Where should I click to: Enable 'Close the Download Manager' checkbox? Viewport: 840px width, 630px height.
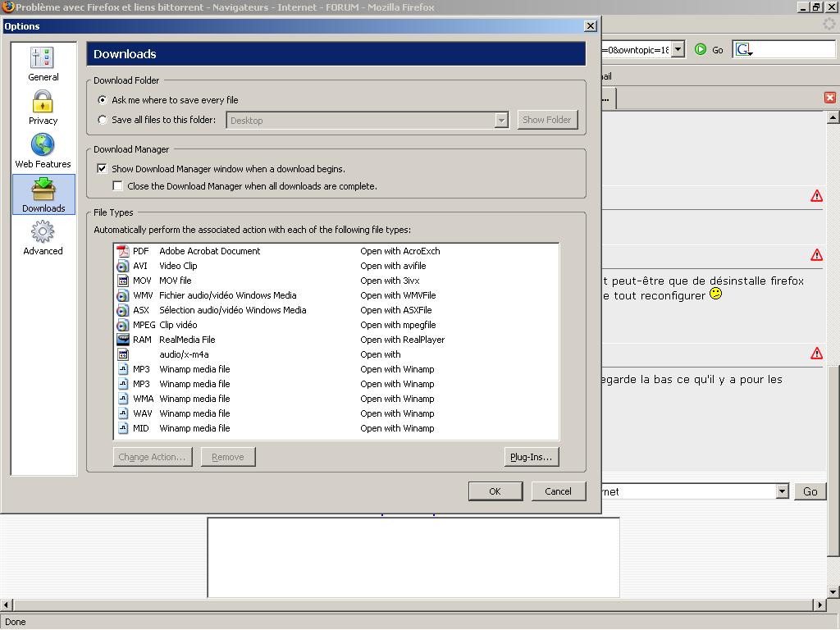click(118, 186)
